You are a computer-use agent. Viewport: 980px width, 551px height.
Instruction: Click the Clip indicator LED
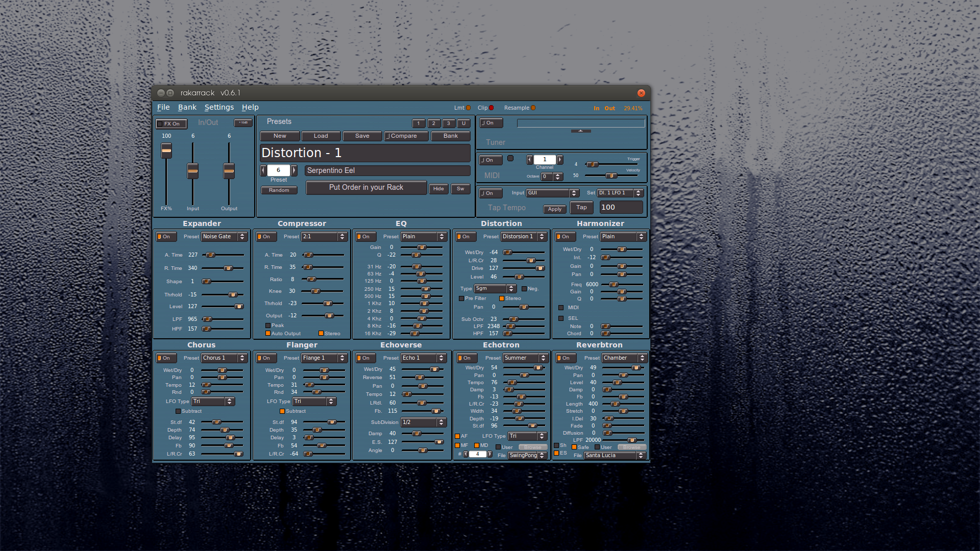(491, 108)
